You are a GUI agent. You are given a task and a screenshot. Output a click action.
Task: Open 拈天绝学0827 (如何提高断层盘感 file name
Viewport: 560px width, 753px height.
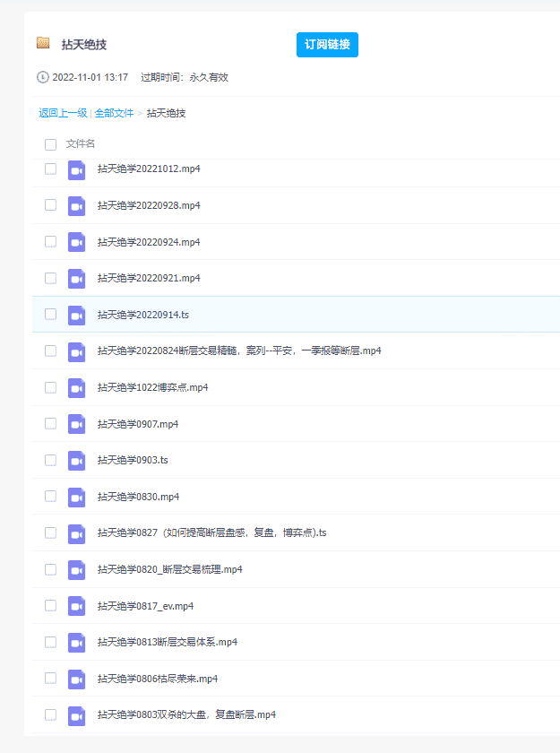pyautogui.click(x=212, y=533)
